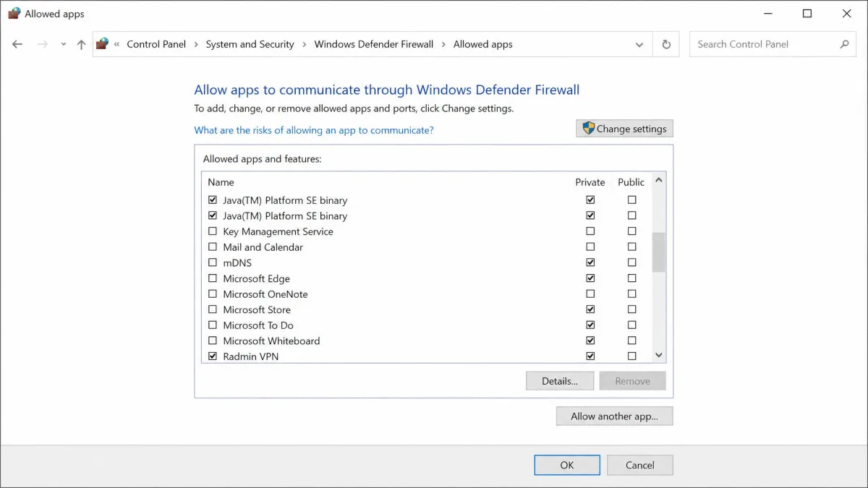Image resolution: width=868 pixels, height=488 pixels.
Task: Select the Microsoft Store row text
Action: click(x=257, y=309)
